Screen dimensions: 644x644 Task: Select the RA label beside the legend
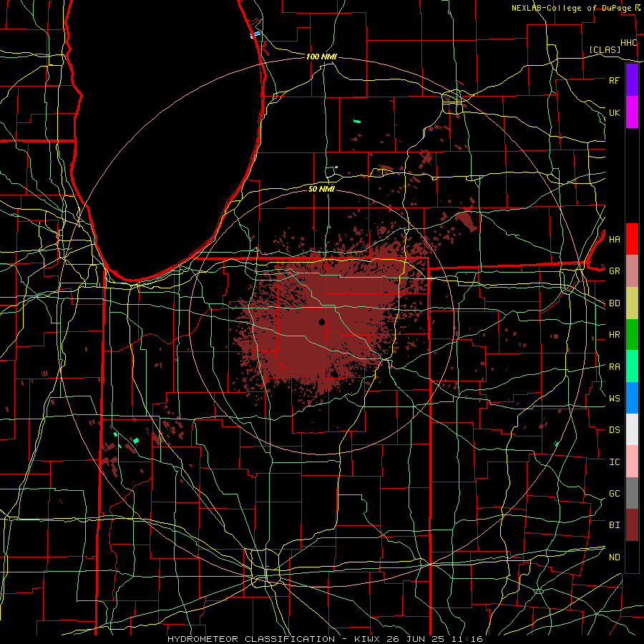614,366
